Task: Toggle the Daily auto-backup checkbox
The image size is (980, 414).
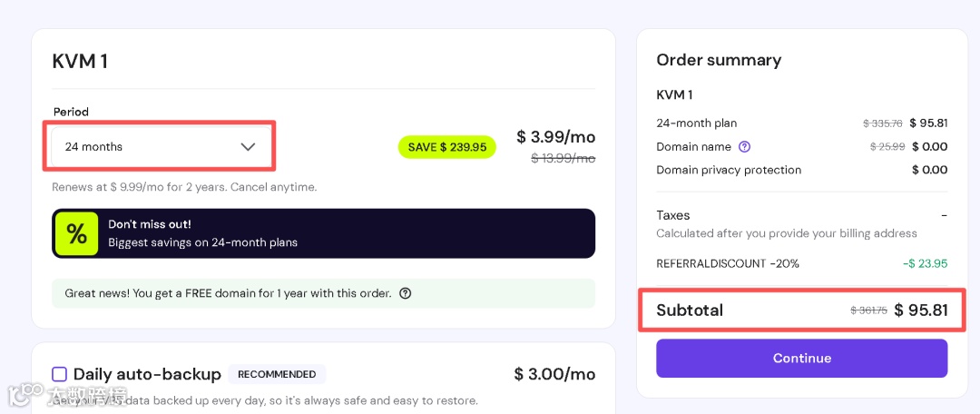Action: (60, 374)
